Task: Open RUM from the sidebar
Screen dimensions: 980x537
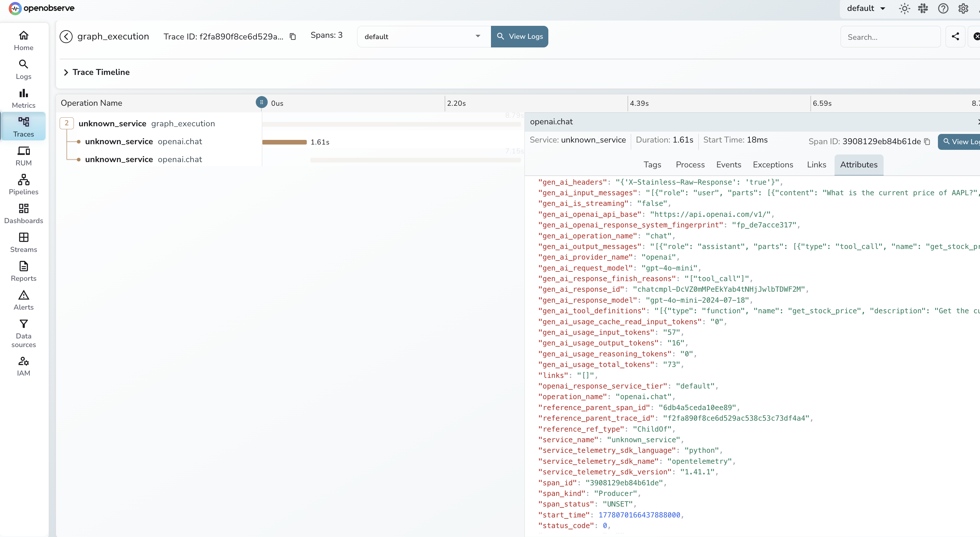Action: (x=24, y=156)
